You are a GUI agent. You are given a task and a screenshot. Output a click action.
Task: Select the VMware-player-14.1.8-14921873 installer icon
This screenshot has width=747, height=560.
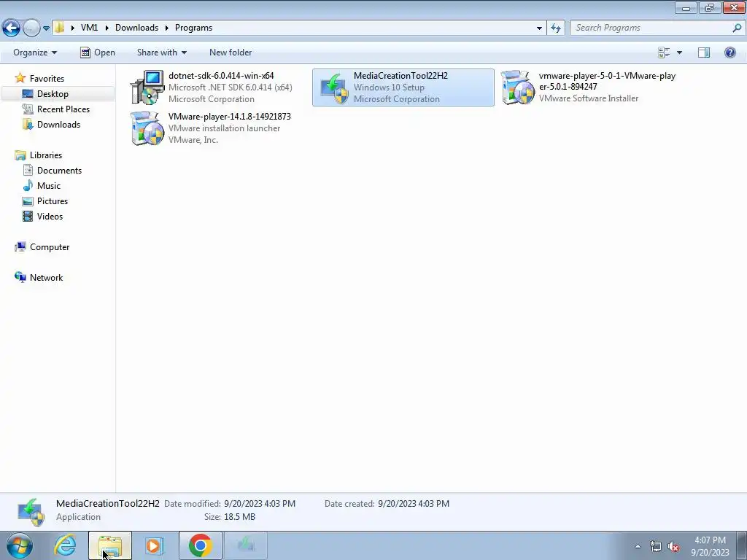[x=147, y=128]
